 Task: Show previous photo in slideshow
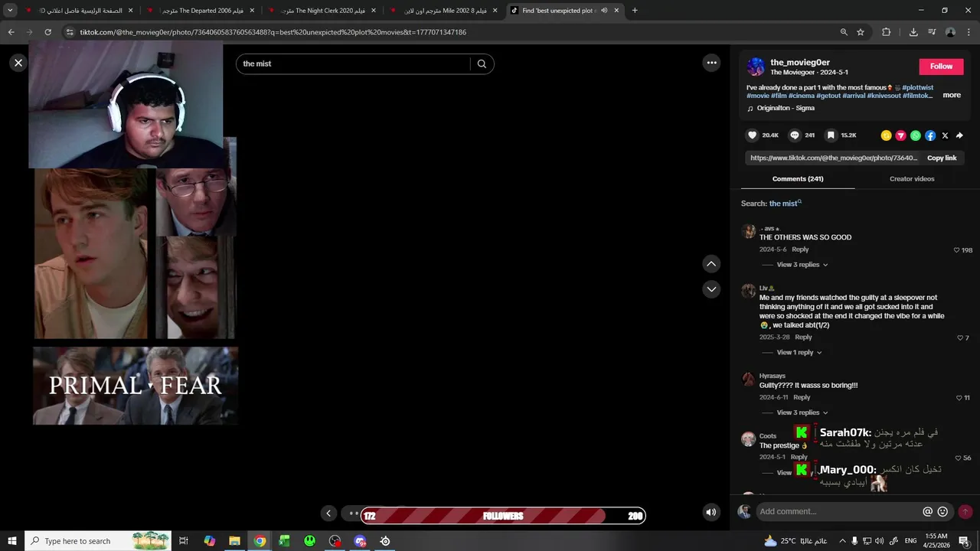328,514
